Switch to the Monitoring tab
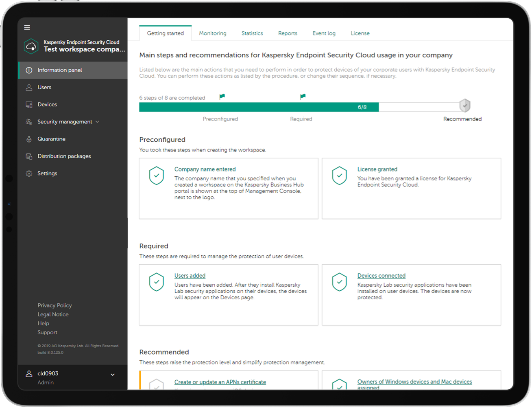Viewport: 532px width, 408px height. click(x=212, y=33)
